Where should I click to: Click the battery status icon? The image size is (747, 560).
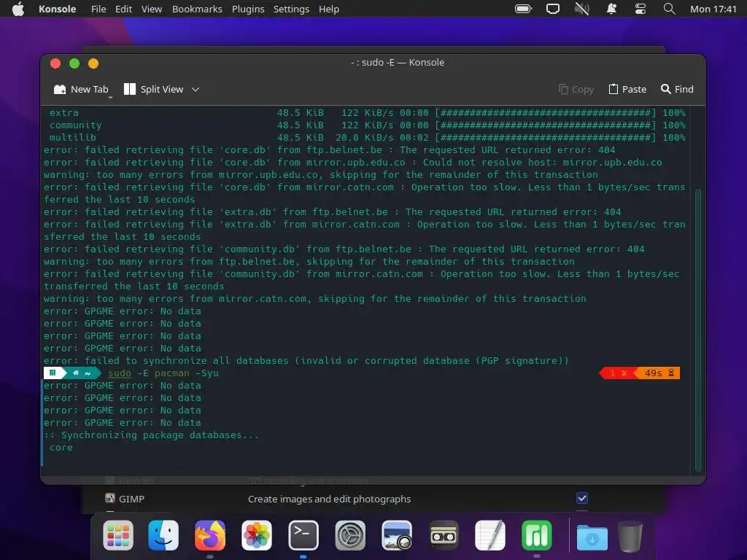(523, 9)
